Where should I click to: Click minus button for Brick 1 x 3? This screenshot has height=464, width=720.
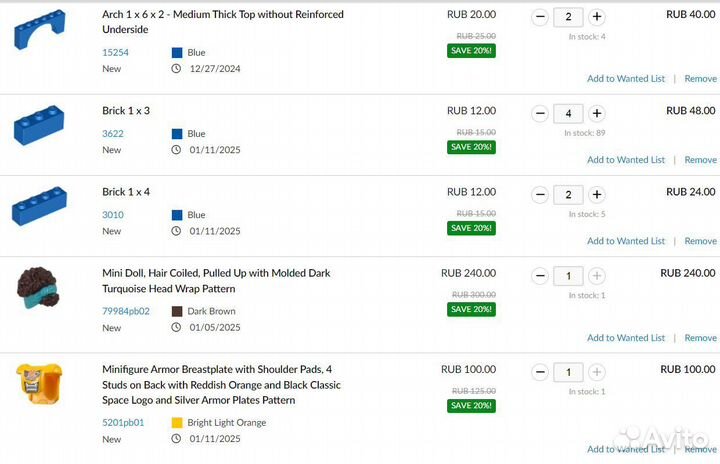point(540,114)
